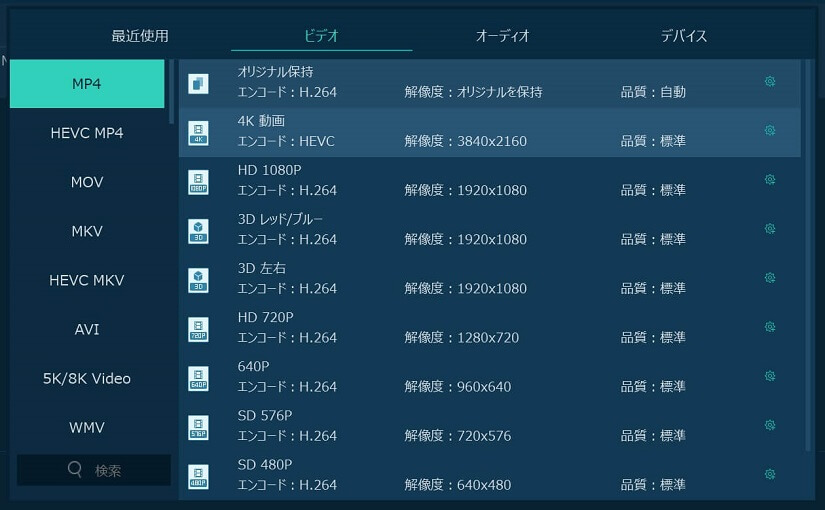Click the オリジナル保持 copy icon
The height and width of the screenshot is (510, 825).
198,84
